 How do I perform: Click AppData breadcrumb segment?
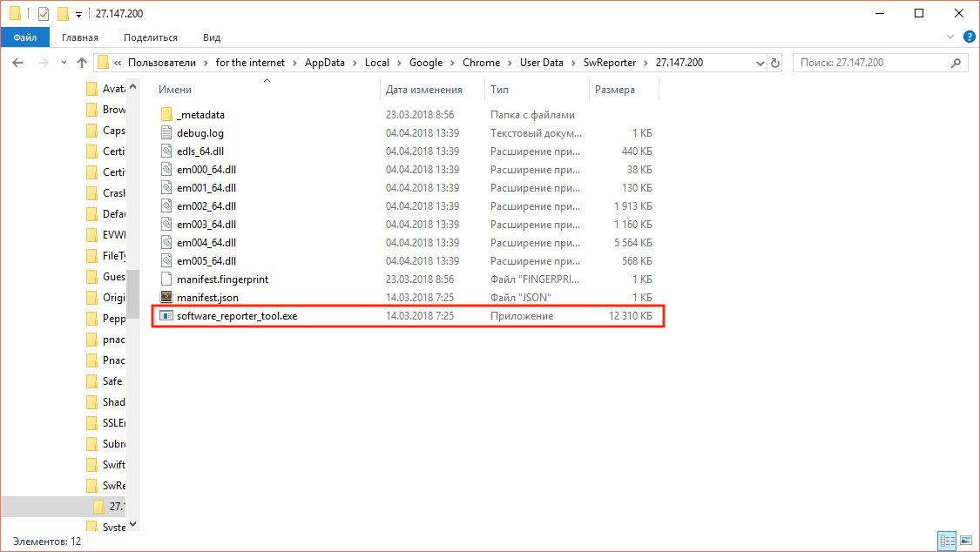tap(324, 63)
